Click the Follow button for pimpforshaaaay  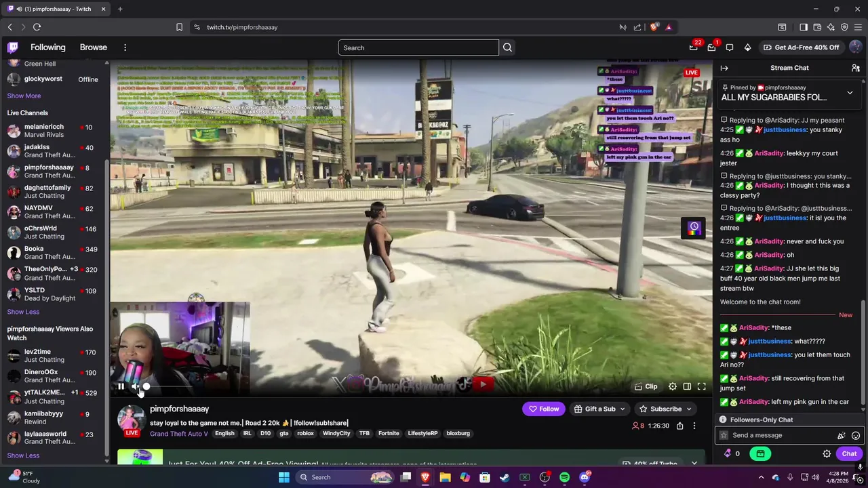(544, 409)
